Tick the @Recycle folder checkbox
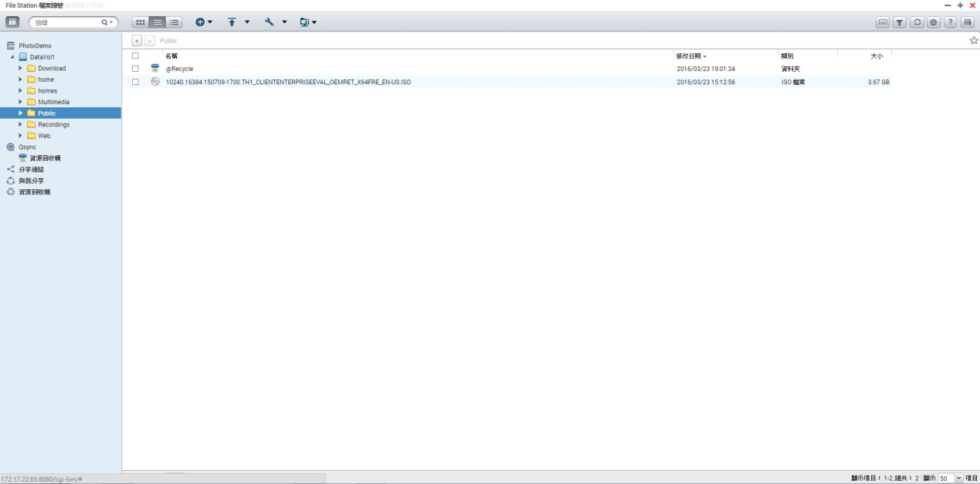Image resolution: width=980 pixels, height=484 pixels. point(135,69)
